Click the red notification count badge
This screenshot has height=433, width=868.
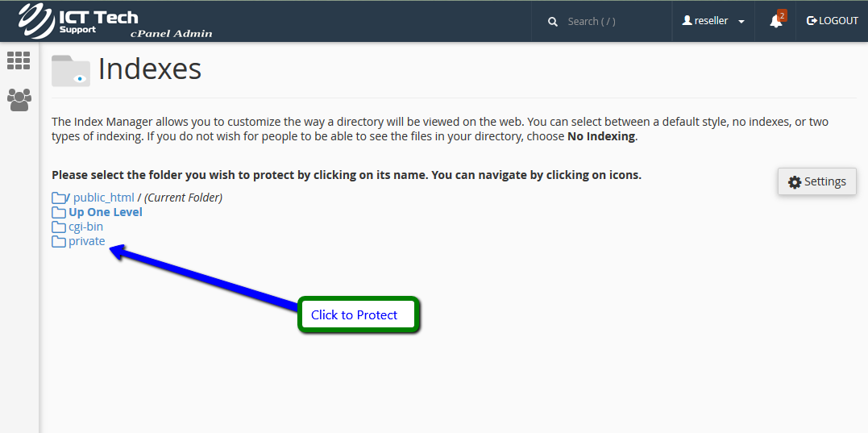tap(782, 15)
